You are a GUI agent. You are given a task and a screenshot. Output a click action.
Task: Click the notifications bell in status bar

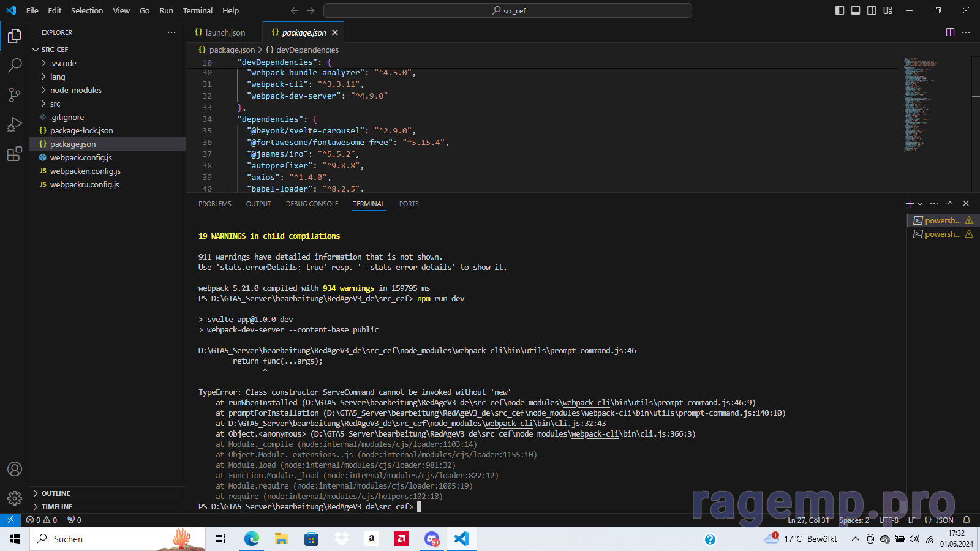967,520
